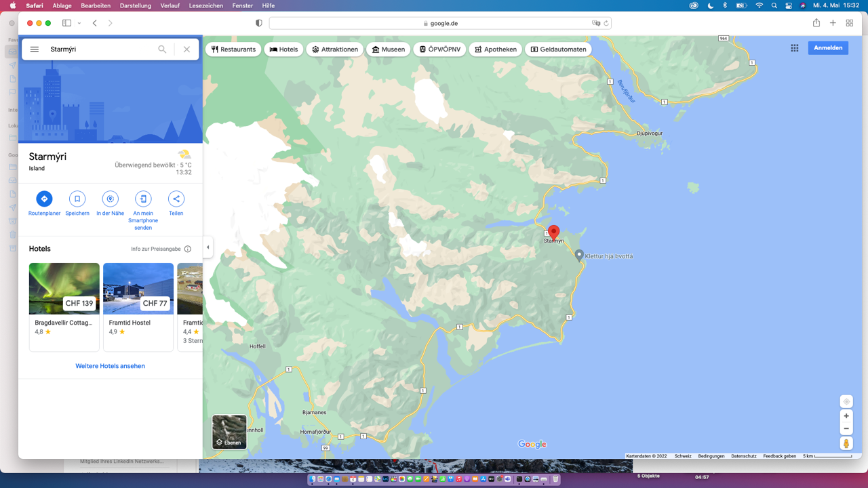Share Starmýri with Teilen icon
Screen dimensions: 868x488
click(176, 199)
